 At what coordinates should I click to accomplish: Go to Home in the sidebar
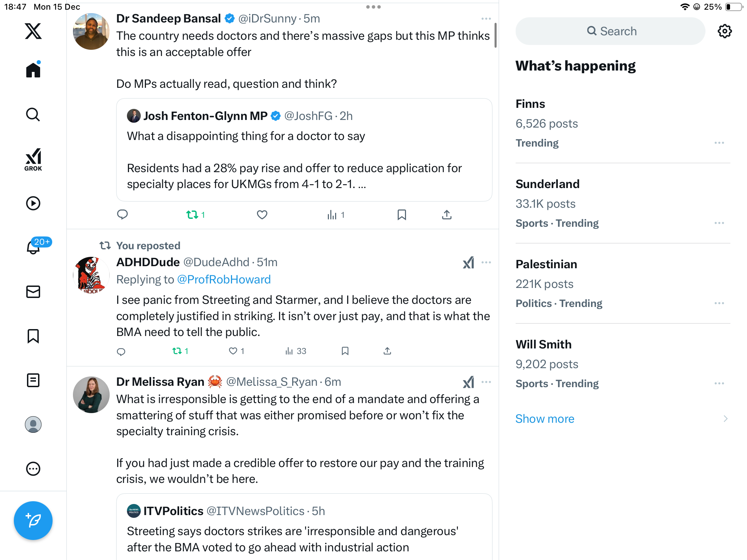pyautogui.click(x=33, y=70)
